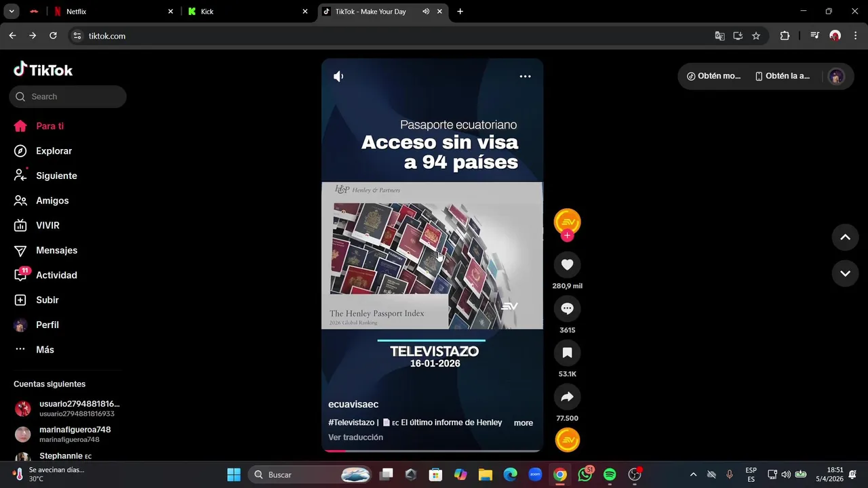Open creator avatar beside the video
868x488 pixels.
568,222
